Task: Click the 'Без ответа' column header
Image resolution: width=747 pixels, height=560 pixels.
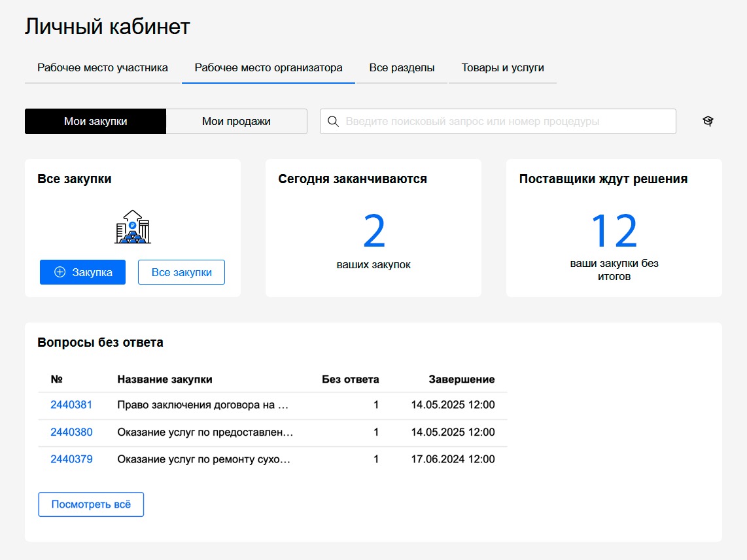Action: 350,379
